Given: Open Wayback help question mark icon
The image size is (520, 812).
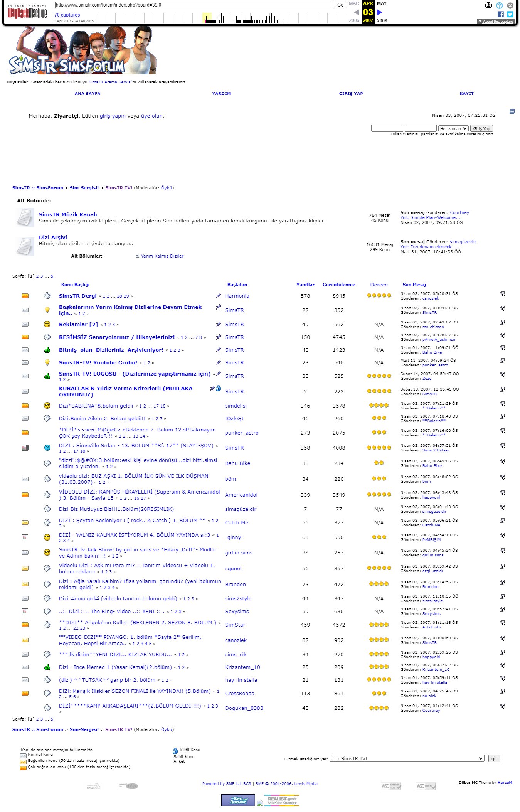Looking at the screenshot, I should click(x=500, y=5).
